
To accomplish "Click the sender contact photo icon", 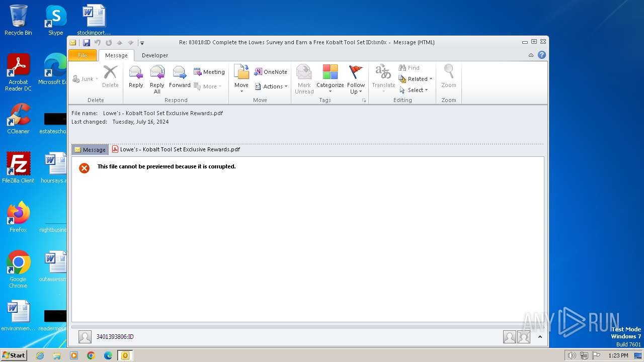I will (x=85, y=337).
